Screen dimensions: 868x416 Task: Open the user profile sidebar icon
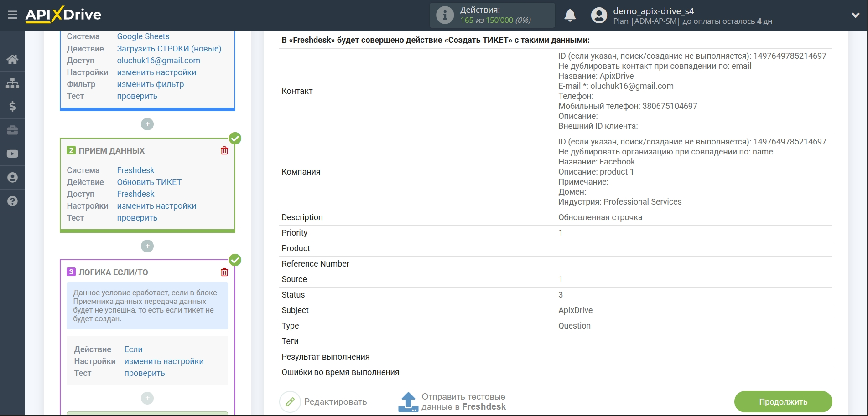pos(12,178)
